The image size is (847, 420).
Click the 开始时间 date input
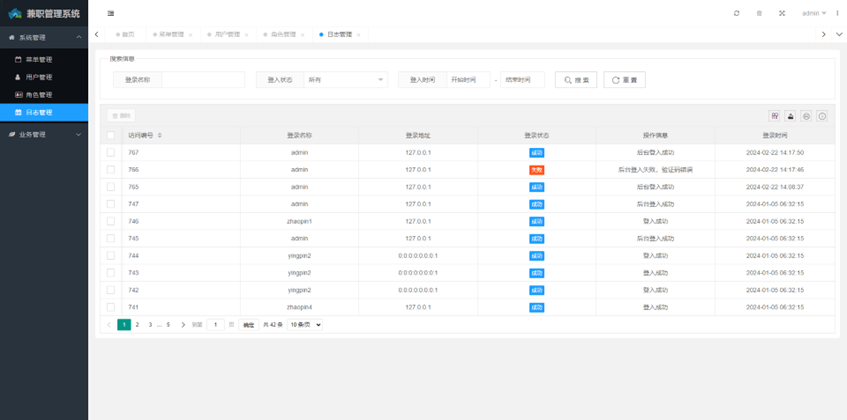tap(468, 79)
